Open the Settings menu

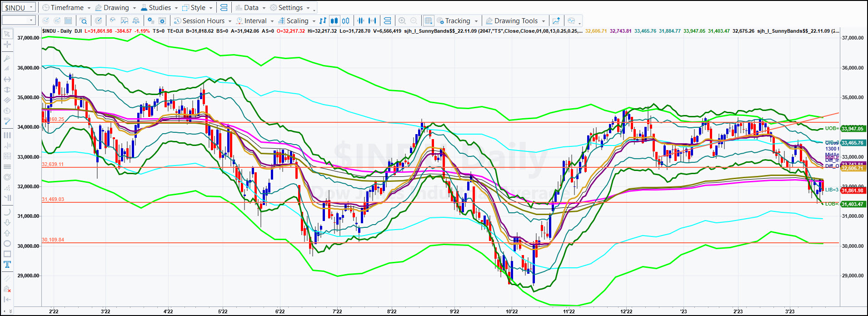point(290,8)
